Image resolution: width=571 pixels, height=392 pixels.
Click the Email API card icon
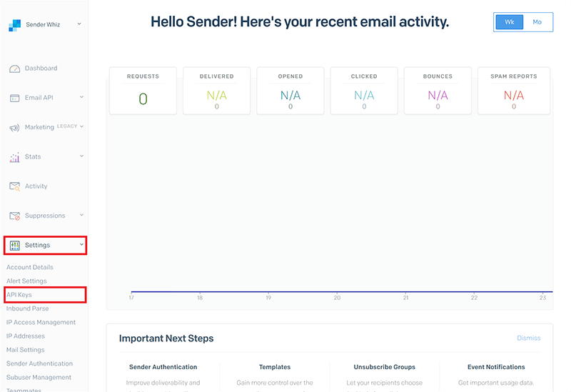14,98
